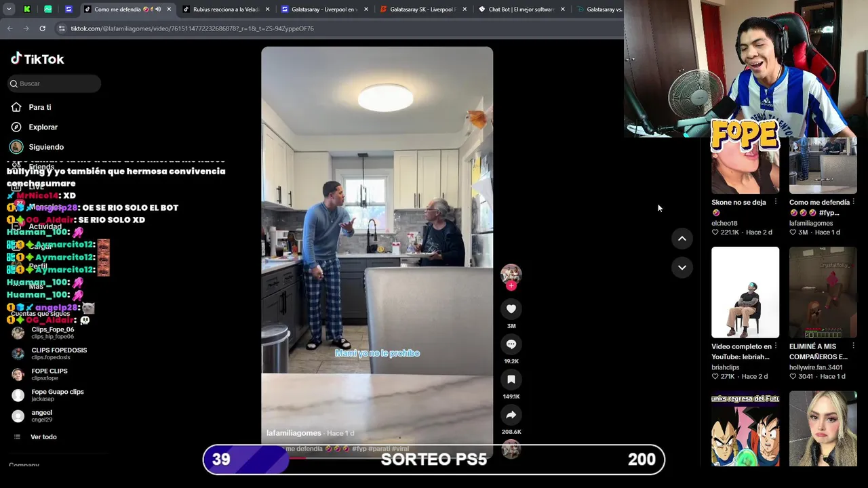868x488 pixels.
Task: Open the tab search dropdown arrow
Action: coord(9,9)
